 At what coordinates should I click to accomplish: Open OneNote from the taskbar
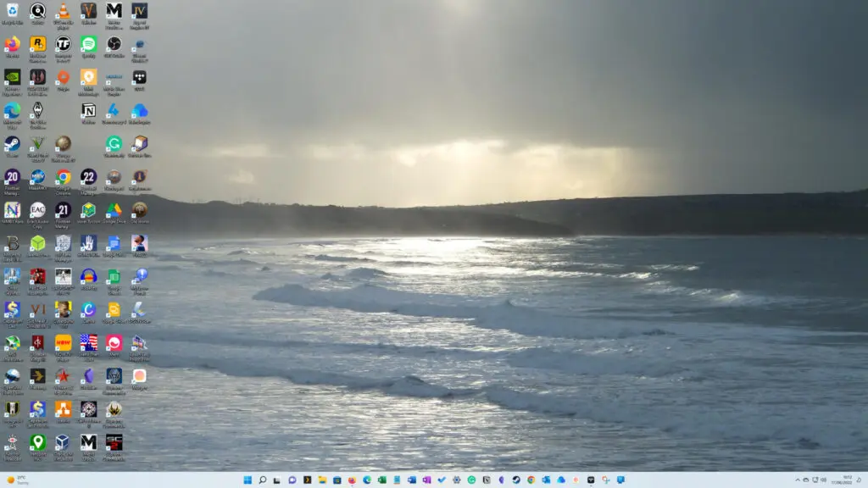[x=427, y=480]
